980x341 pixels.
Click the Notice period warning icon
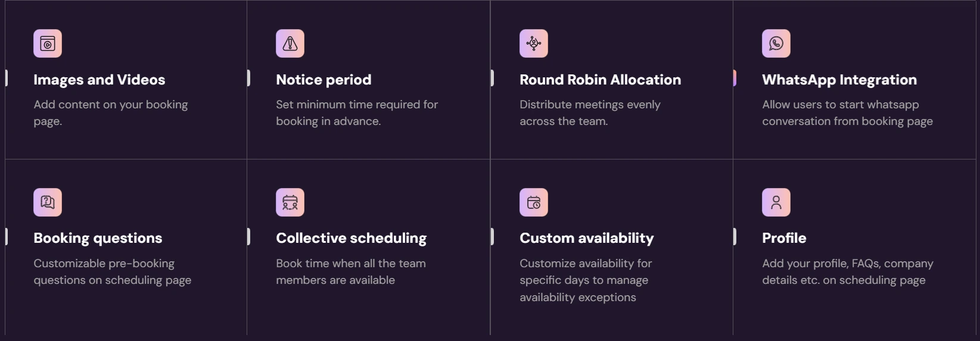click(x=290, y=43)
